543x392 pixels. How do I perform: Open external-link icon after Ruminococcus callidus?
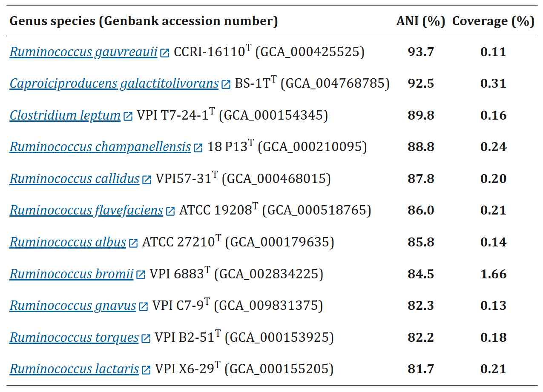tap(147, 180)
